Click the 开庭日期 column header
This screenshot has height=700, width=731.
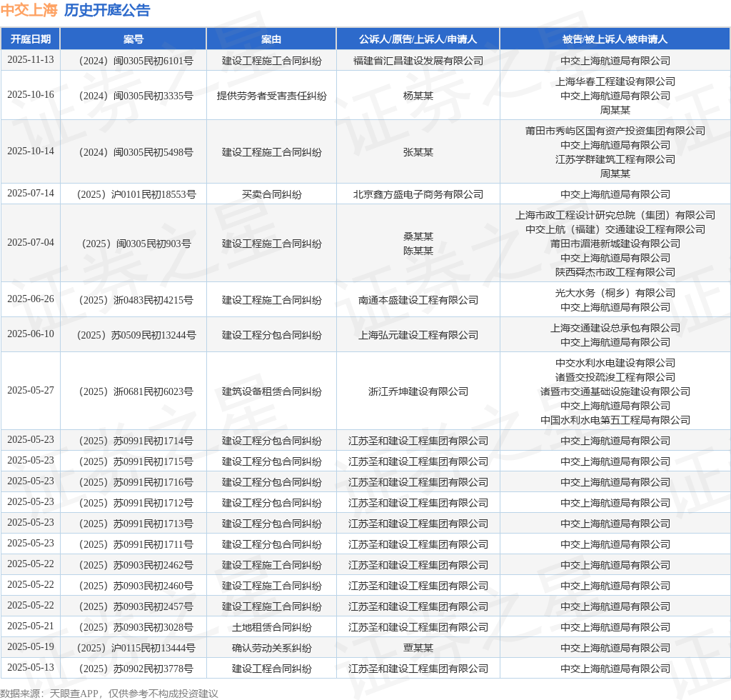coord(31,39)
